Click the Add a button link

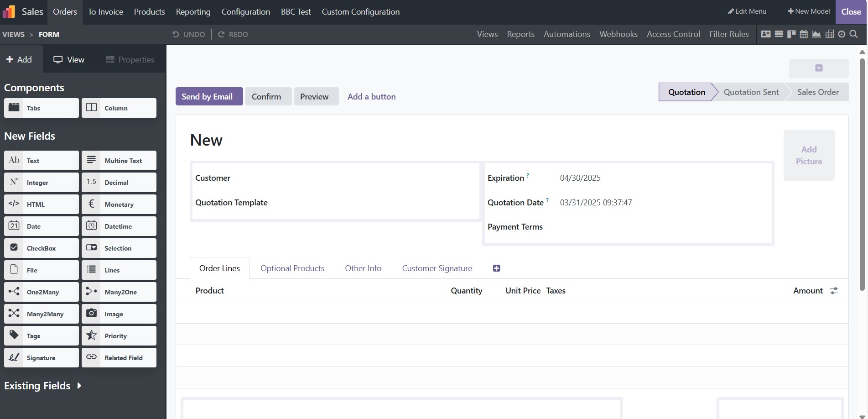point(371,96)
